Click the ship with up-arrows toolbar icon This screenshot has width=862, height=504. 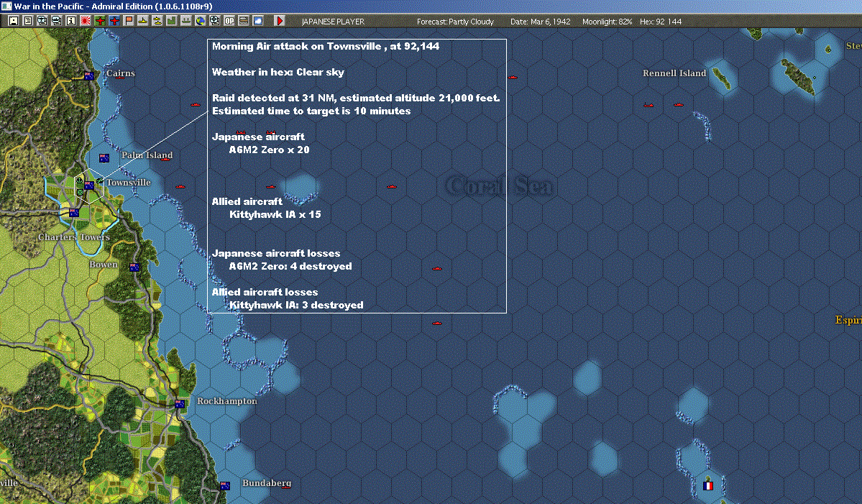pos(185,21)
